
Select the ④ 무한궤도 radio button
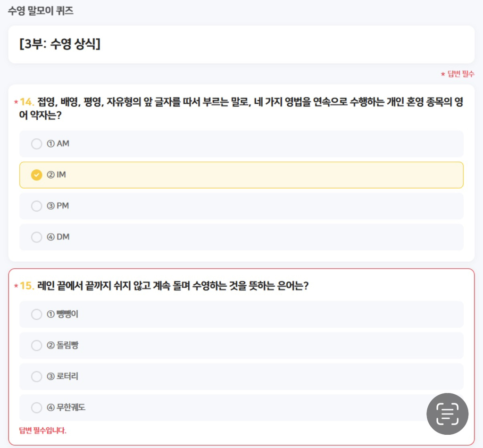(36, 407)
